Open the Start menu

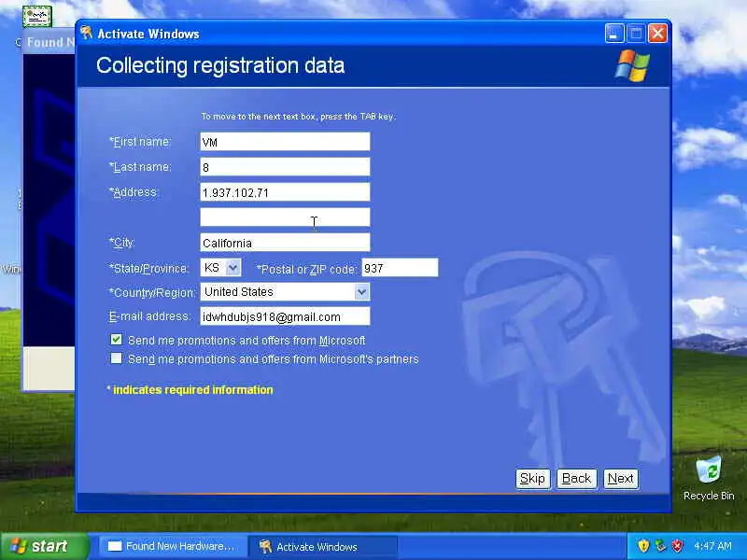pyautogui.click(x=44, y=546)
